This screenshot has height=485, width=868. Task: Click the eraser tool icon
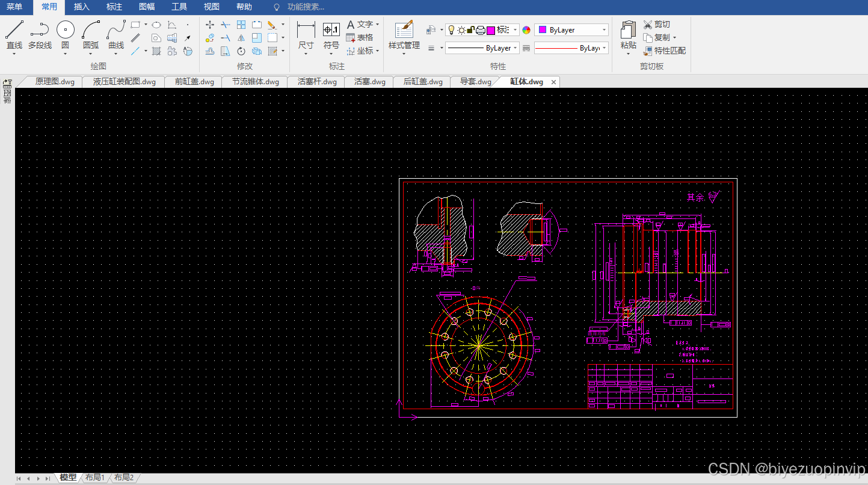272,25
